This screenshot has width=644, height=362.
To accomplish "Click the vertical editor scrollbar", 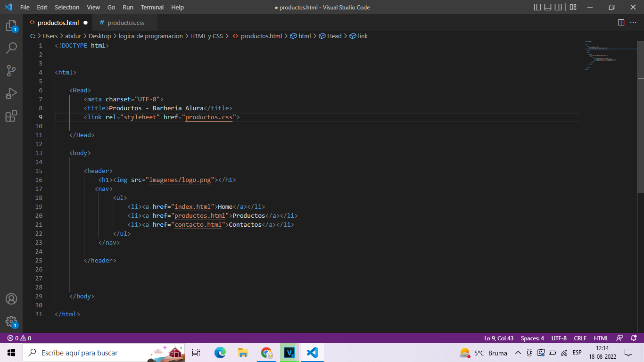I will 640,116.
